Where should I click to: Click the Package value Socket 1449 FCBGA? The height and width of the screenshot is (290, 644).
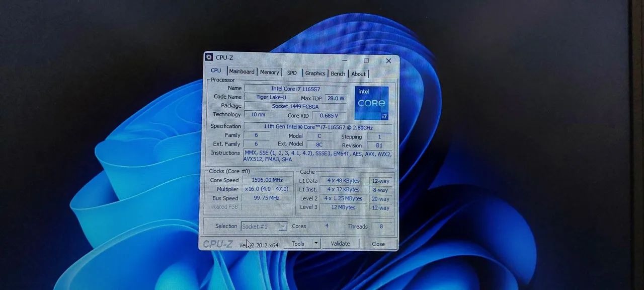click(x=295, y=106)
